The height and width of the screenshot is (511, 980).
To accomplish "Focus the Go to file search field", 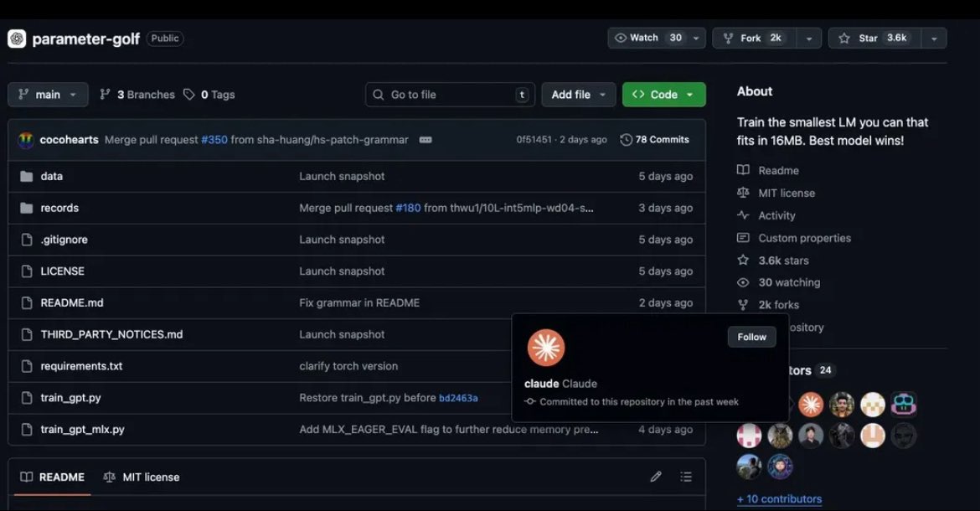I will tap(450, 95).
